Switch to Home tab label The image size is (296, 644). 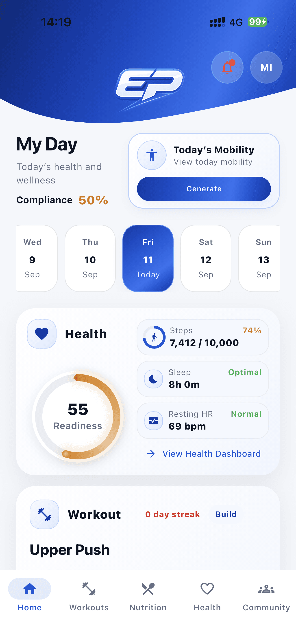29,607
